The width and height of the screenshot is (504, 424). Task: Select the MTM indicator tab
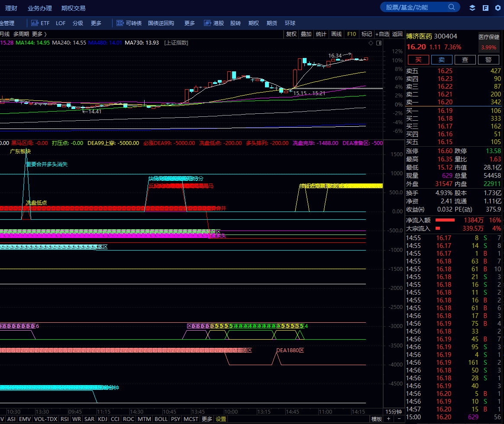pos(144,419)
